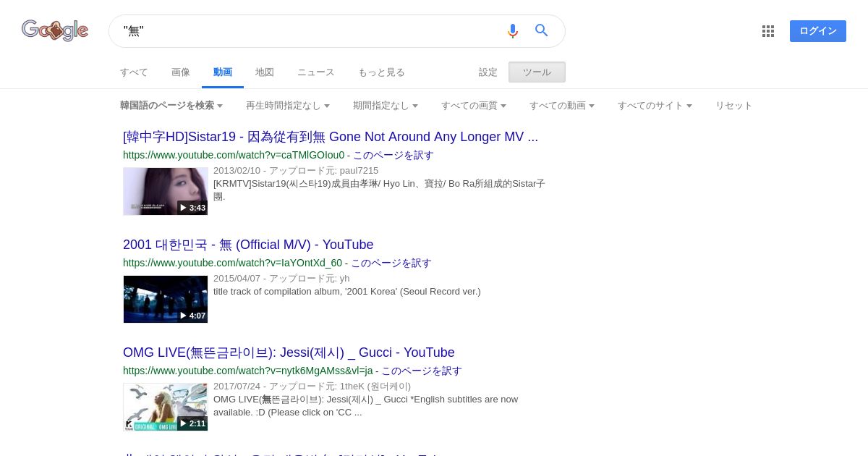The image size is (868, 456).
Task: Click リセット to clear filters
Action: click(x=734, y=106)
